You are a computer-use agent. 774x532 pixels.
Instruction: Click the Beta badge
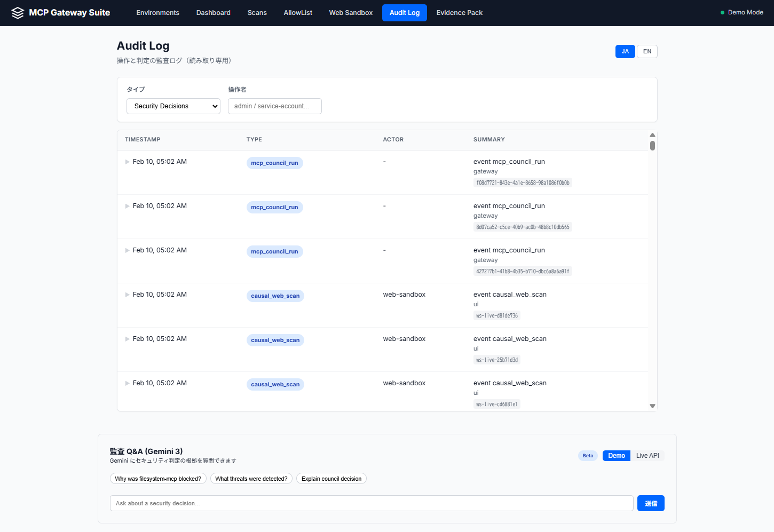point(588,456)
